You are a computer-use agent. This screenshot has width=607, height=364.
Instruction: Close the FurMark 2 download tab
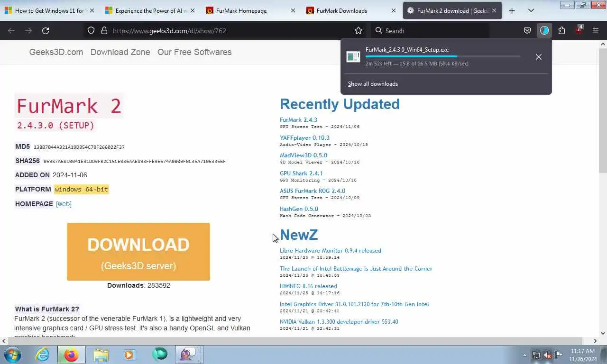[494, 10]
